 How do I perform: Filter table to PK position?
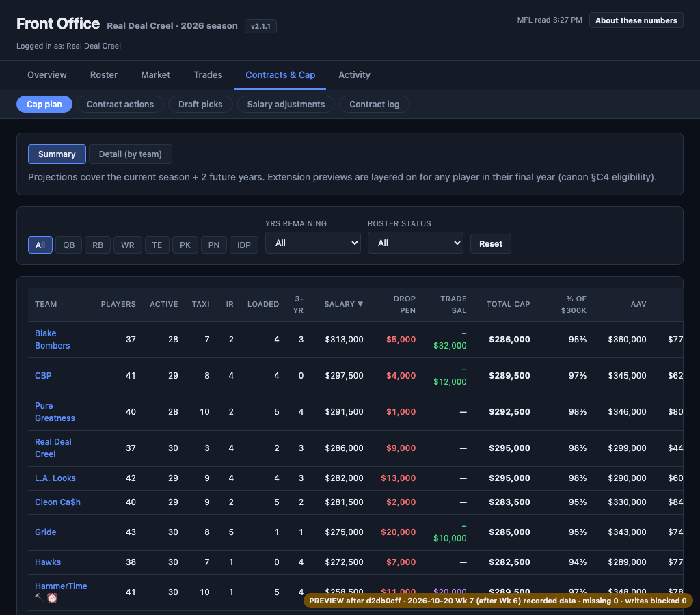185,245
